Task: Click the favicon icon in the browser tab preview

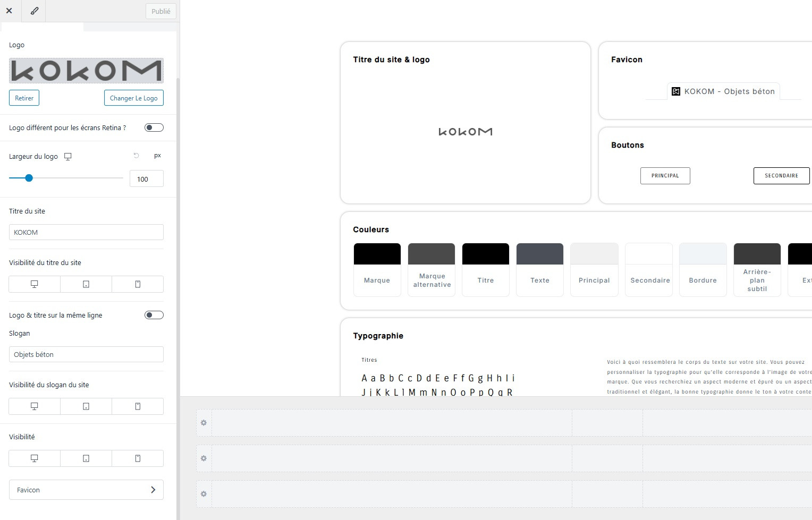Action: click(x=676, y=91)
